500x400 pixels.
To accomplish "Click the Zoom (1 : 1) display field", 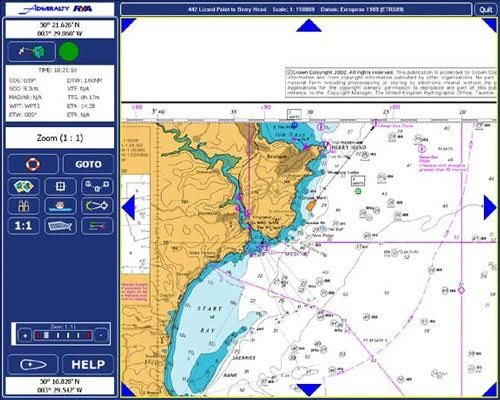I will pyautogui.click(x=60, y=138).
